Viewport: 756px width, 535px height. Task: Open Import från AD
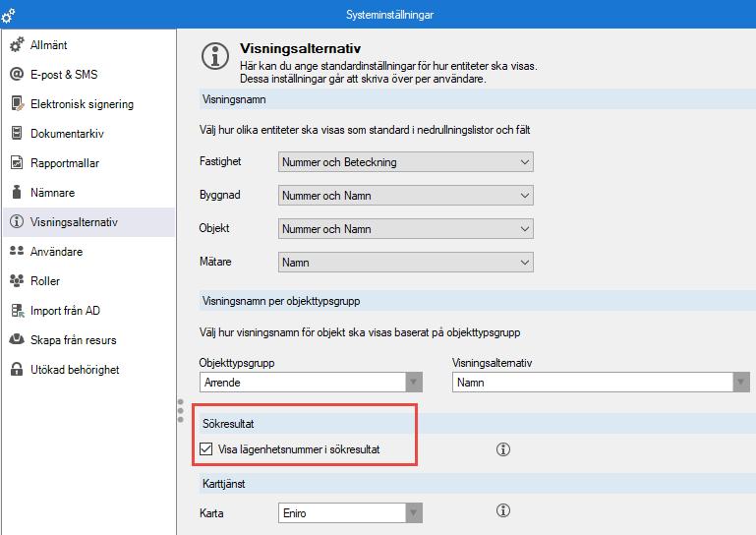pos(89,311)
